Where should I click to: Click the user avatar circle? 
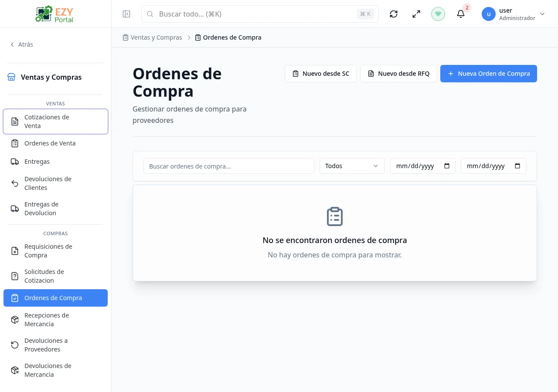click(x=489, y=14)
